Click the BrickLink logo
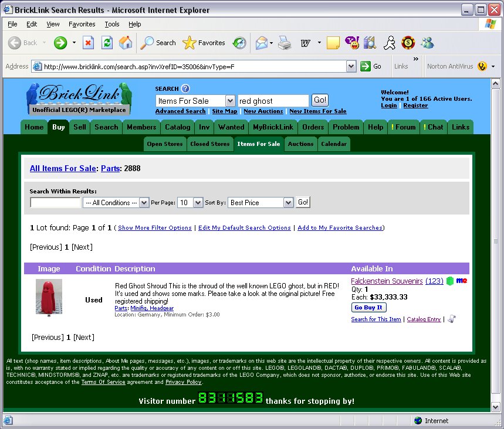This screenshot has width=504, height=429. tap(79, 99)
